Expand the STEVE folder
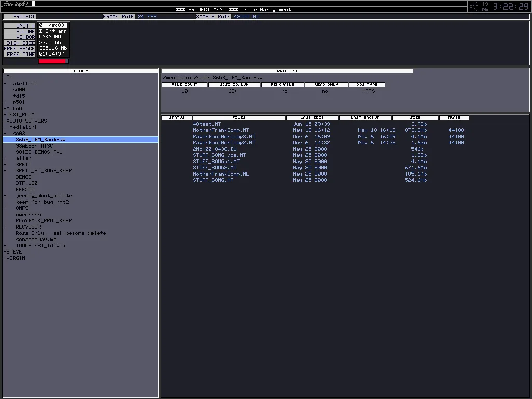The image size is (532, 399). (x=5, y=252)
